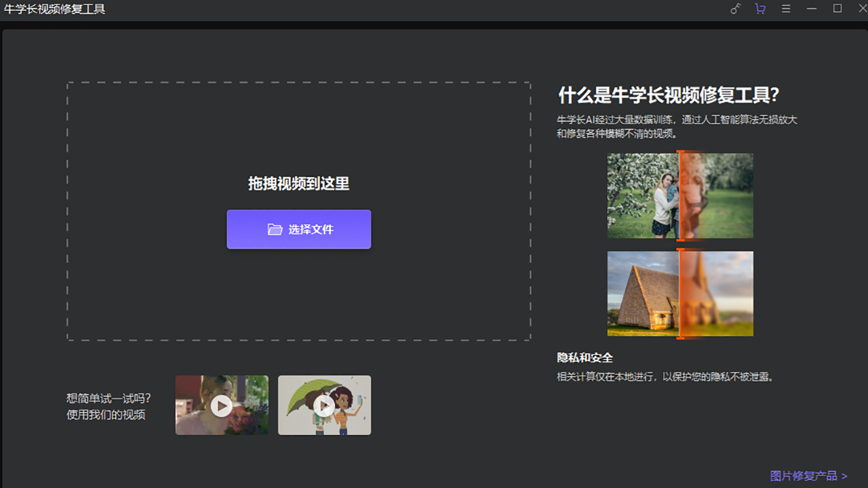The height and width of the screenshot is (488, 868).
Task: Maximize the application window
Action: [x=837, y=9]
